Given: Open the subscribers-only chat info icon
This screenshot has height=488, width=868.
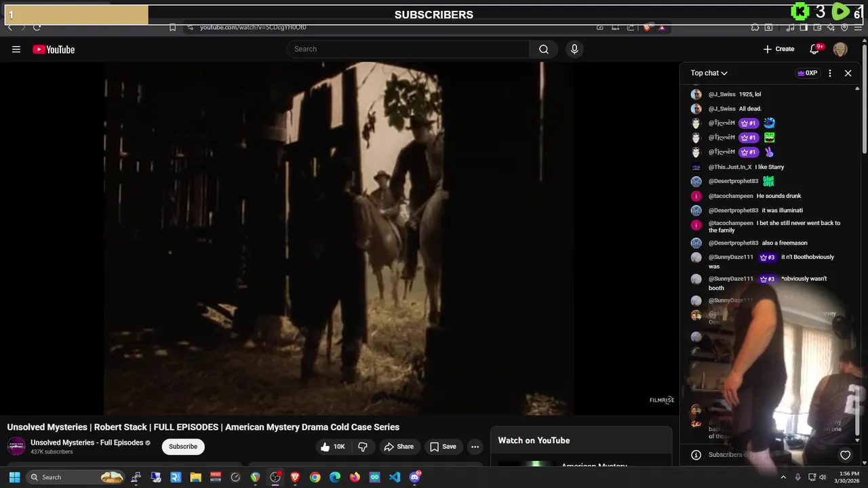Looking at the screenshot, I should click(696, 455).
